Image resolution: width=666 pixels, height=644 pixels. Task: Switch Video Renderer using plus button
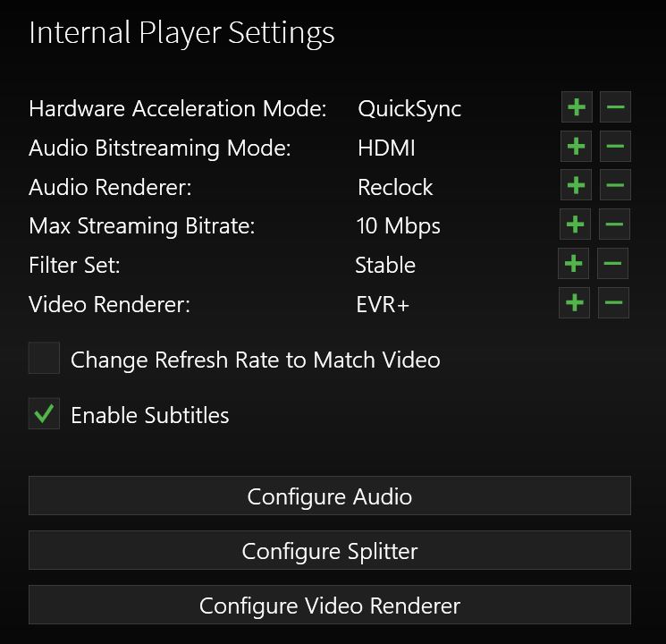[x=575, y=303]
